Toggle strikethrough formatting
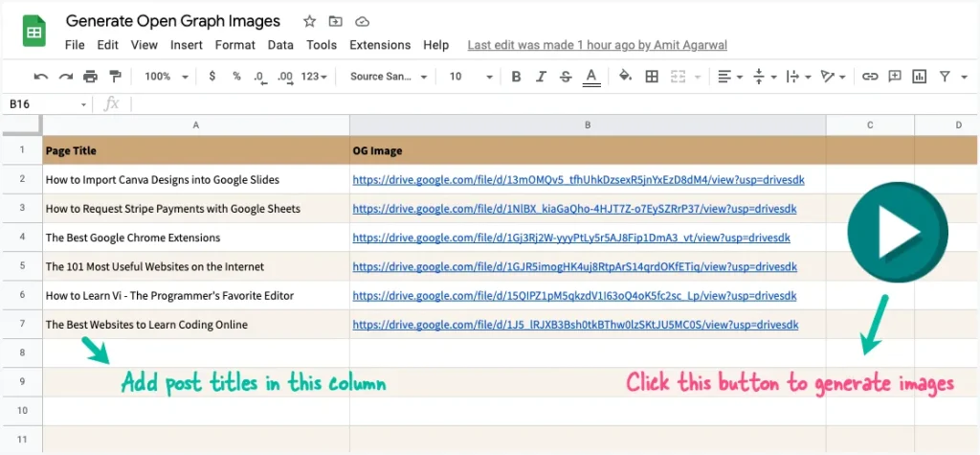This screenshot has width=980, height=455. tap(566, 77)
